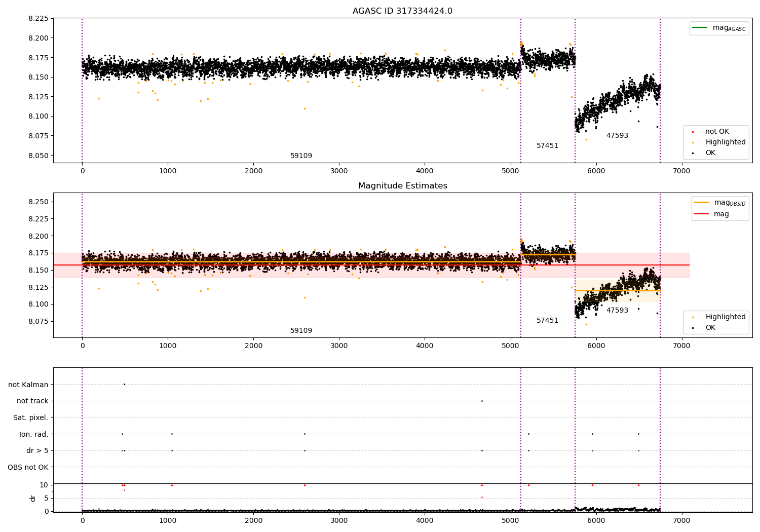Click the 'OBS not OK' row label
Screen dimensions: 760x532
click(x=28, y=468)
